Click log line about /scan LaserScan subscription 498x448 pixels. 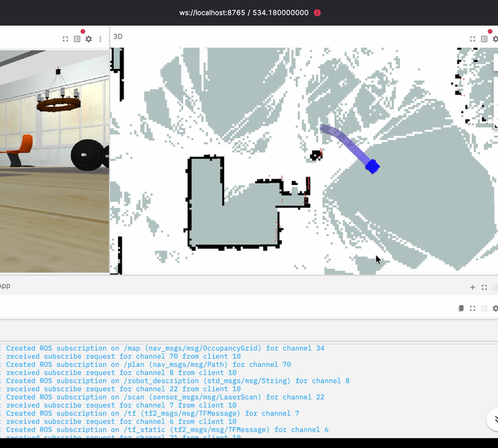(x=162, y=398)
